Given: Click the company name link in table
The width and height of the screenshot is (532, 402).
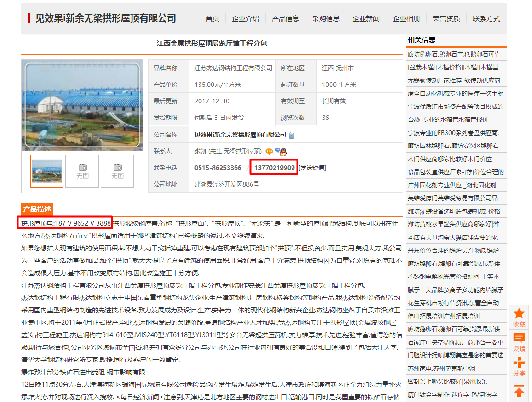Looking at the screenshot, I should (x=240, y=135).
